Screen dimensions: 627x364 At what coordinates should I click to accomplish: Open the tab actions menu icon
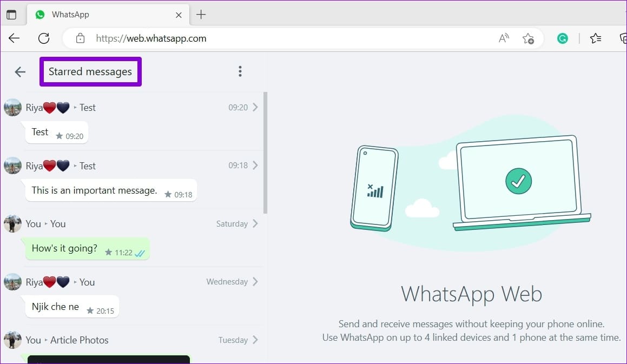[x=11, y=15]
